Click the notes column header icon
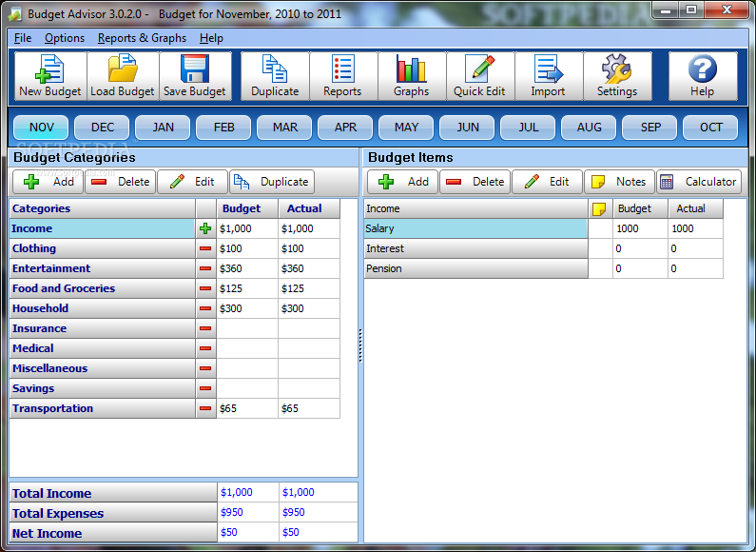Screen dimensions: 756x552 [599, 209]
